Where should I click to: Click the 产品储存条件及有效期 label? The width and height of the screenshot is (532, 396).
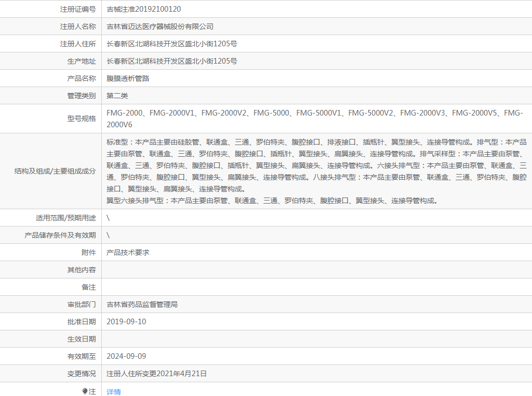click(60, 235)
